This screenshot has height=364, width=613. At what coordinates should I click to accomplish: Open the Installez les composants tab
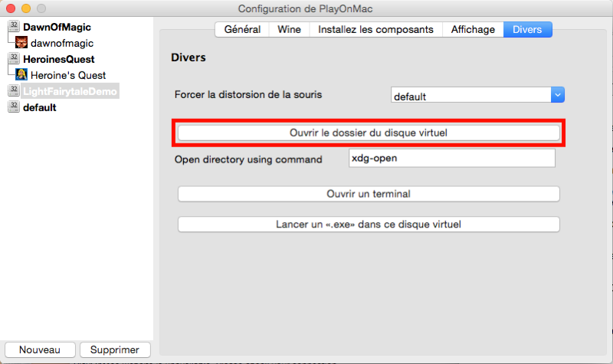[375, 29]
